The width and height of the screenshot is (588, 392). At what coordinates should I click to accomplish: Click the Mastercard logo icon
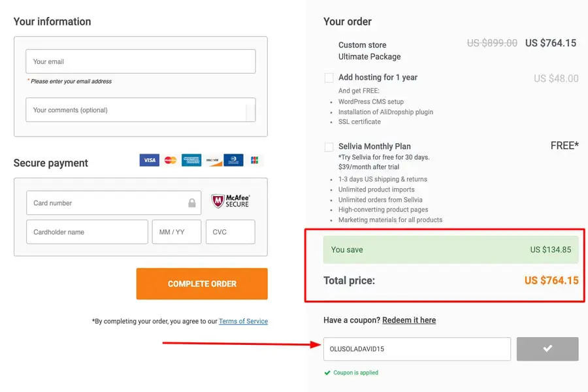[x=171, y=160]
